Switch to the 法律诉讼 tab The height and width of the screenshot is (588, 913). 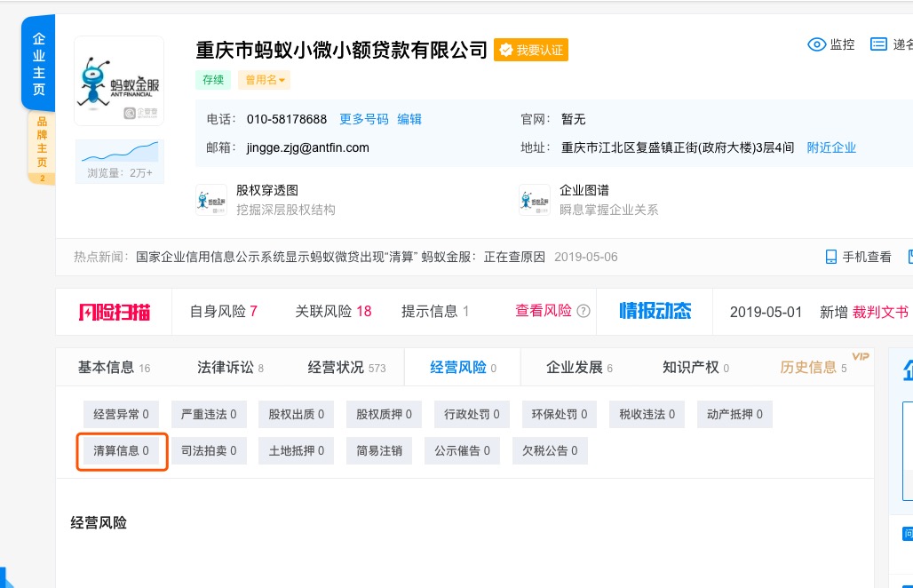click(x=224, y=367)
